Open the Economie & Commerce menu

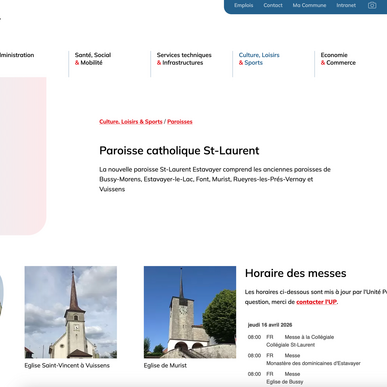coord(338,59)
